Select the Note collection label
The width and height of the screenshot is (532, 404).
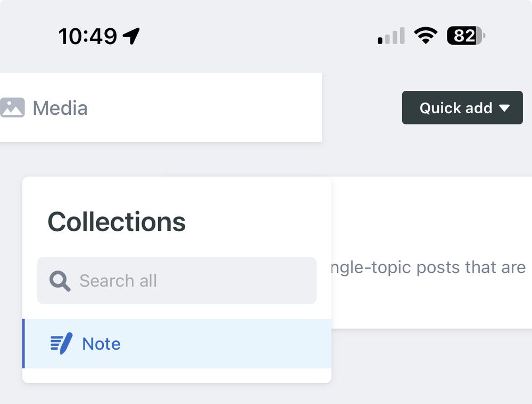(101, 344)
